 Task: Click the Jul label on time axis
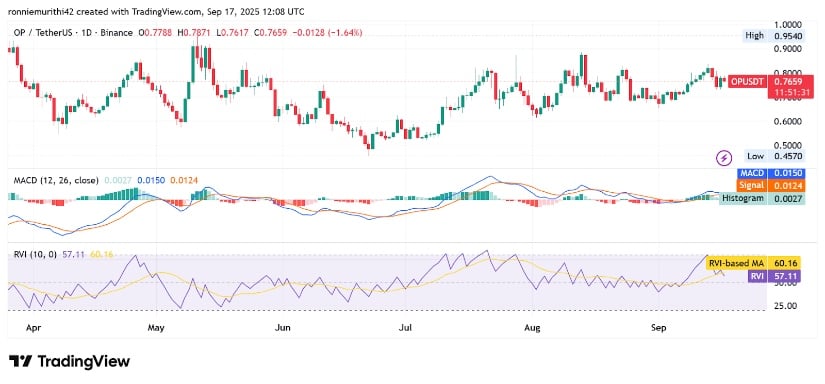pos(405,328)
